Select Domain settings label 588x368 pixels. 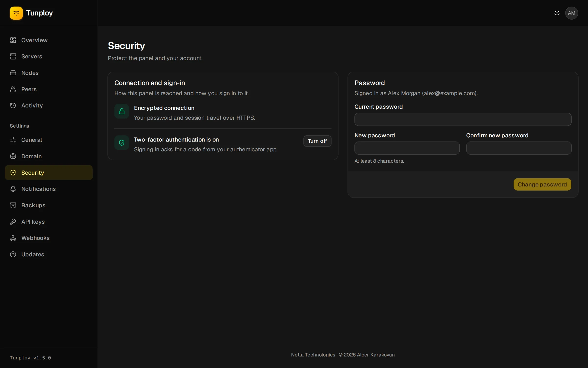(31, 156)
